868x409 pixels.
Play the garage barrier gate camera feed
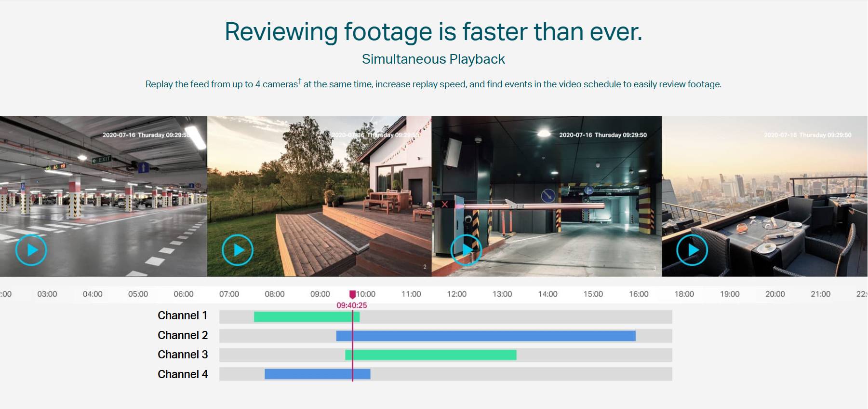coord(466,250)
